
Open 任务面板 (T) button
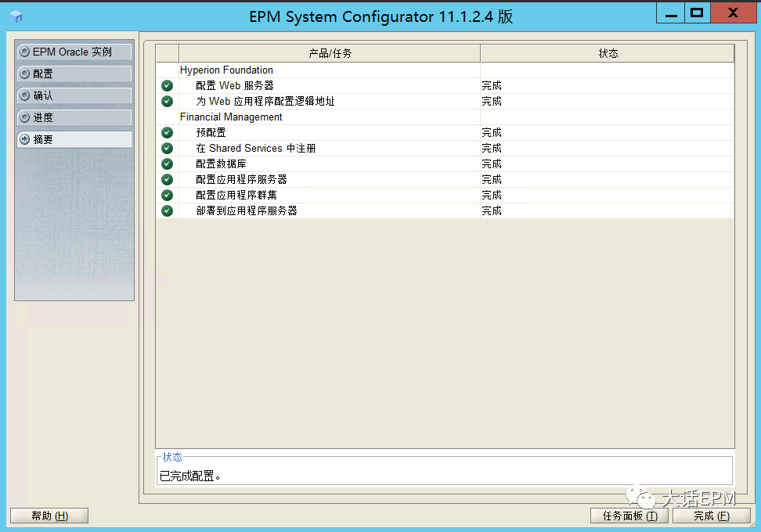coord(629,516)
